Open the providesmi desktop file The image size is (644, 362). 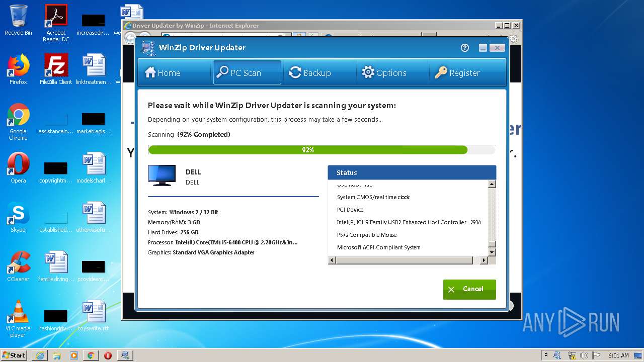click(x=94, y=270)
